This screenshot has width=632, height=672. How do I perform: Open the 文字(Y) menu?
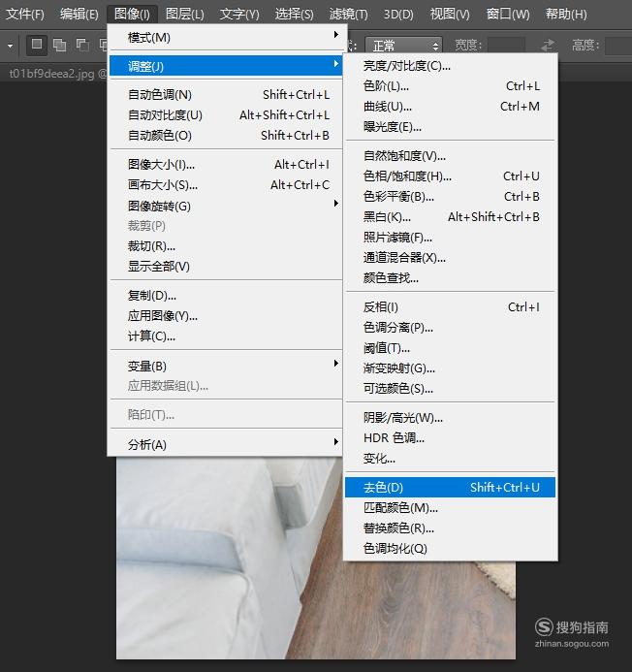[239, 15]
